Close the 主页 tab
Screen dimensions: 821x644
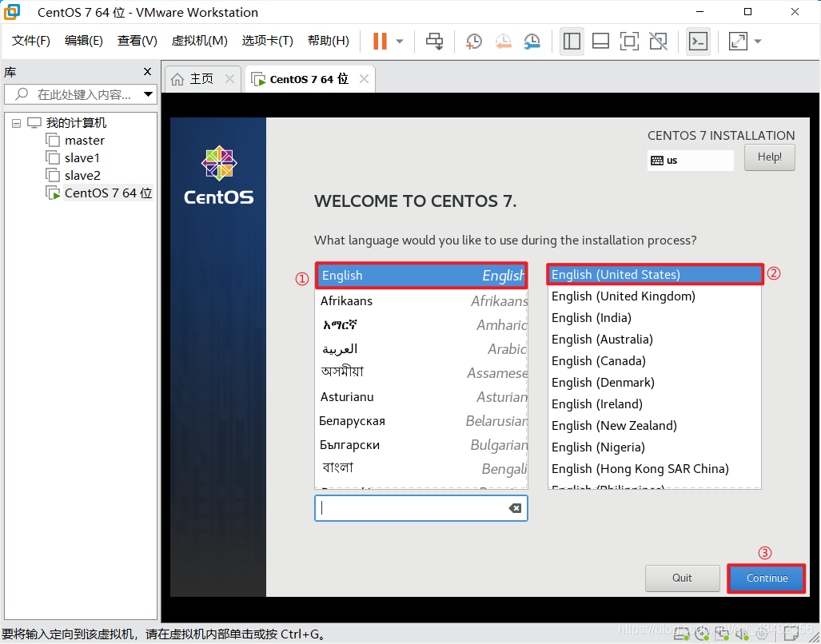pyautogui.click(x=229, y=79)
